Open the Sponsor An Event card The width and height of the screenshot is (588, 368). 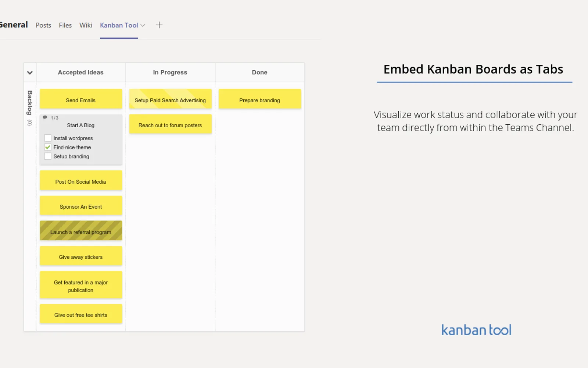81,205
